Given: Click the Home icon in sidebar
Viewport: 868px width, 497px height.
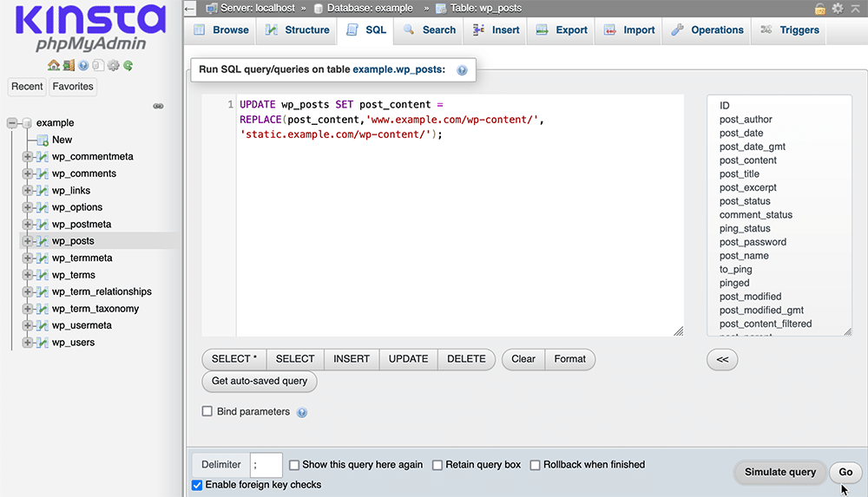Looking at the screenshot, I should (53, 65).
